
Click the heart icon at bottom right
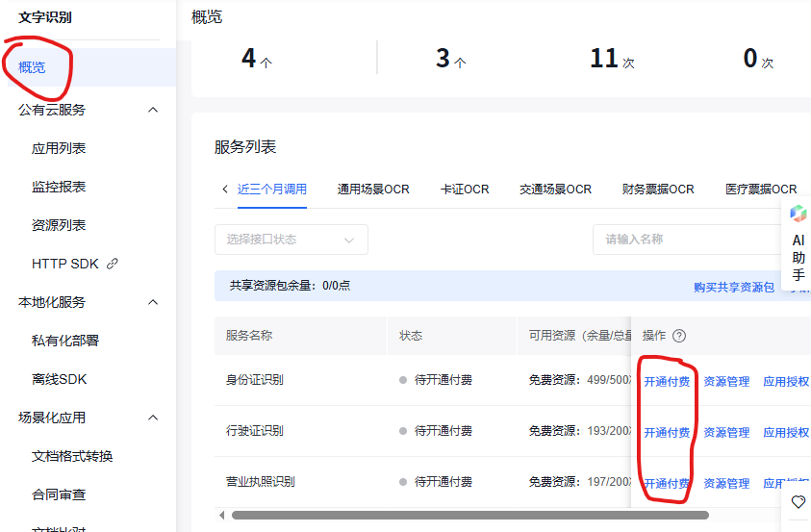click(798, 502)
